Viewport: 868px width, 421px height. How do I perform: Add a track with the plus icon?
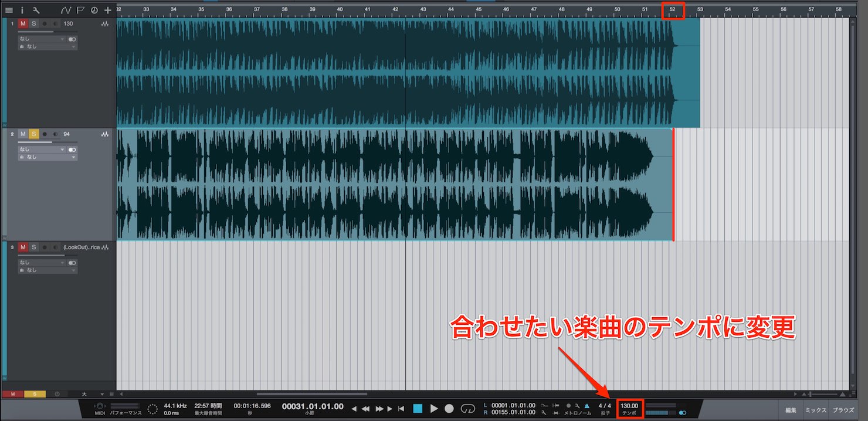(107, 10)
